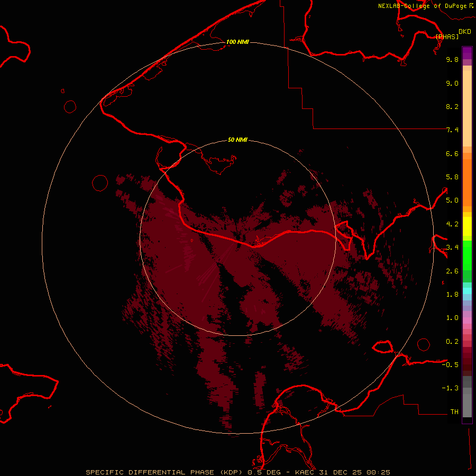Click the SPECIFIC DIFFERENTIAL PHASE (KDP) title text
The height and width of the screenshot is (476, 476).
pos(164,472)
